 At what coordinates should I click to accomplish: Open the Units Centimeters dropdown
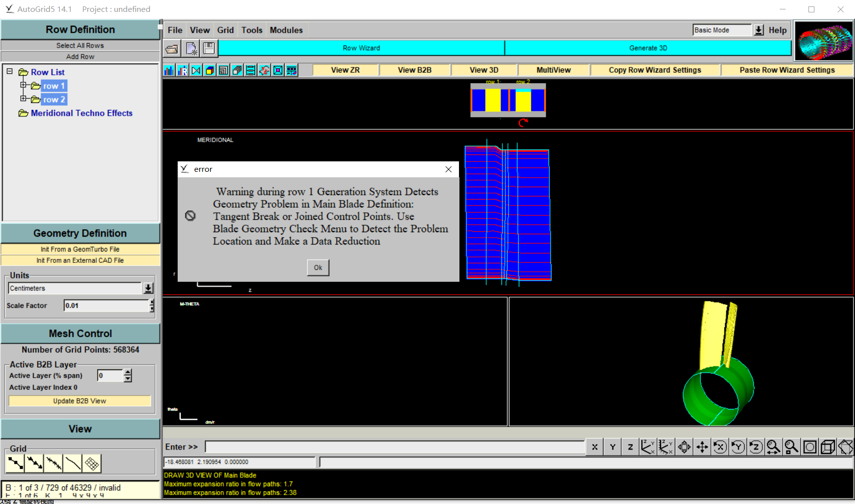click(x=148, y=288)
